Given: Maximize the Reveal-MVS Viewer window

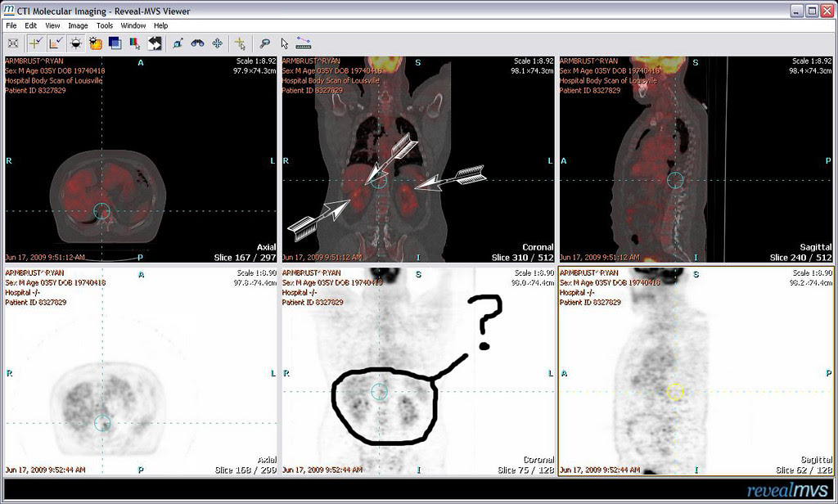Looking at the screenshot, I should point(812,11).
